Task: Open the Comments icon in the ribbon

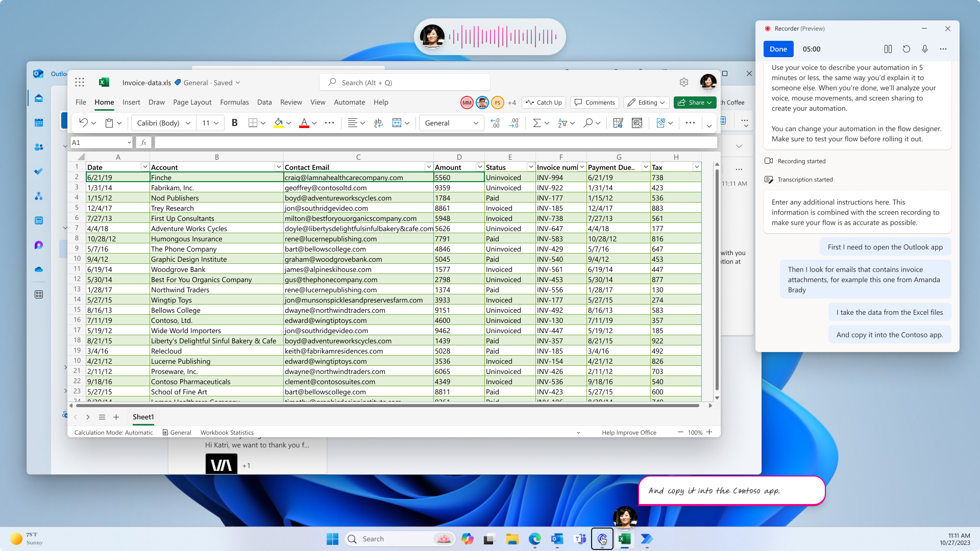Action: [x=595, y=102]
